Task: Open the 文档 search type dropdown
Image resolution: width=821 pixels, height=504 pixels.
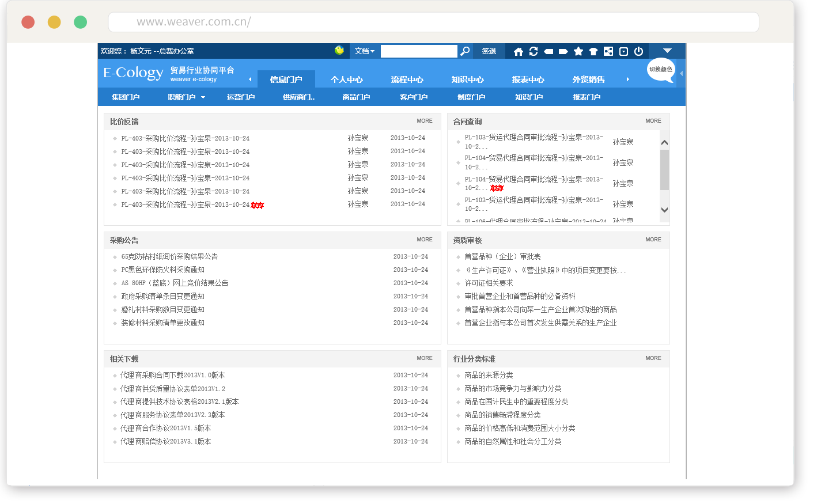Action: point(364,51)
